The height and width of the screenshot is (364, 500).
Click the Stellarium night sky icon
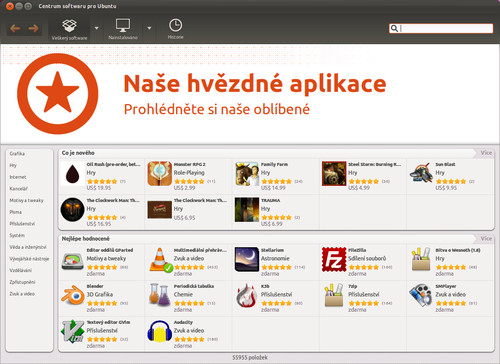click(x=247, y=259)
